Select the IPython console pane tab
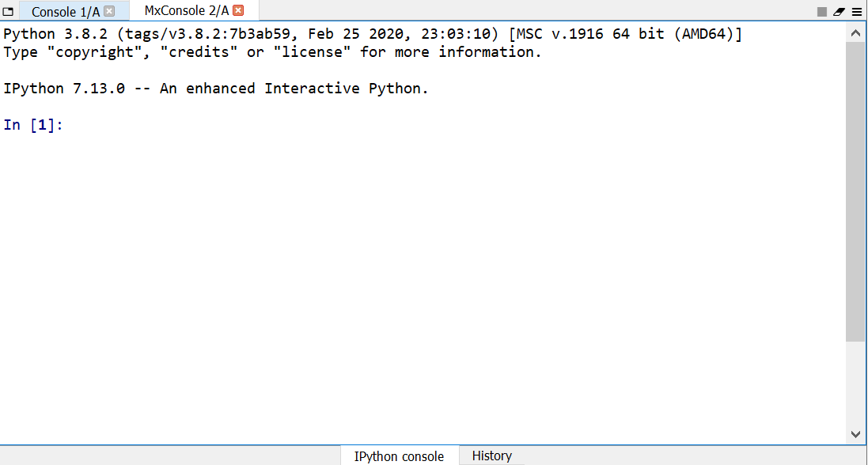 399,456
